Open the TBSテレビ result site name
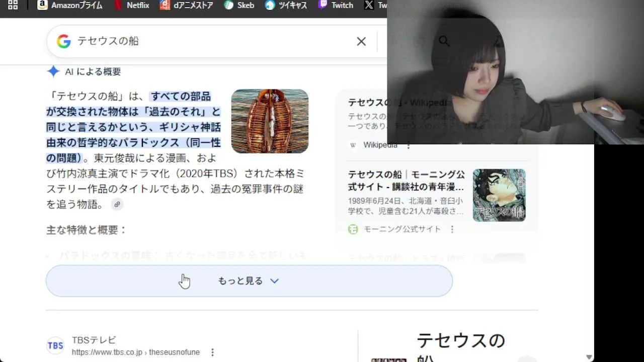This screenshot has width=644, height=362. click(94, 340)
